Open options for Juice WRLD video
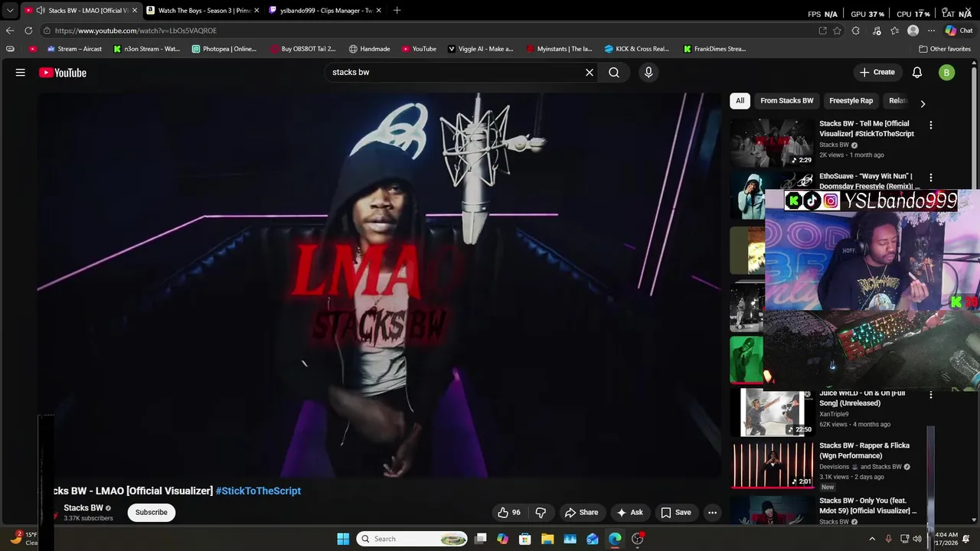980x551 pixels. (x=931, y=395)
